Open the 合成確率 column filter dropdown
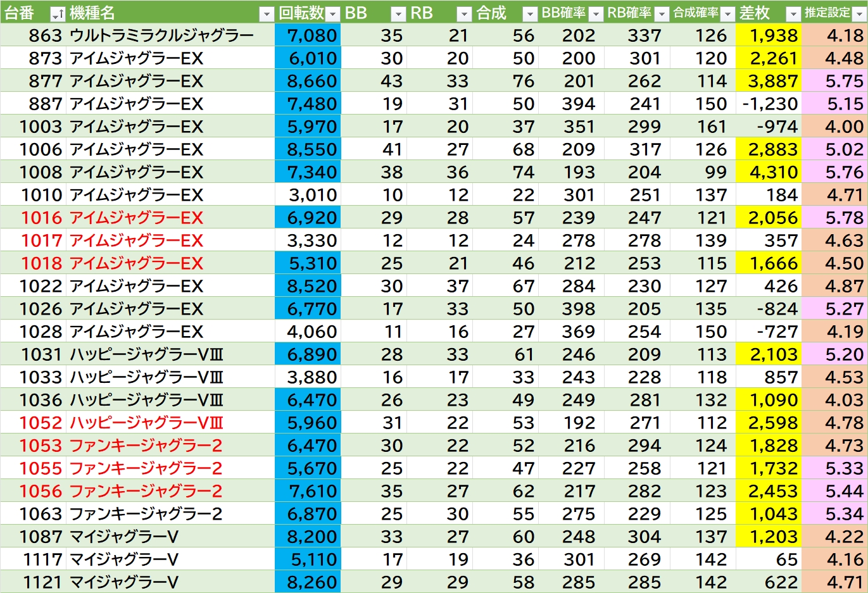This screenshot has width=868, height=593. click(x=728, y=14)
